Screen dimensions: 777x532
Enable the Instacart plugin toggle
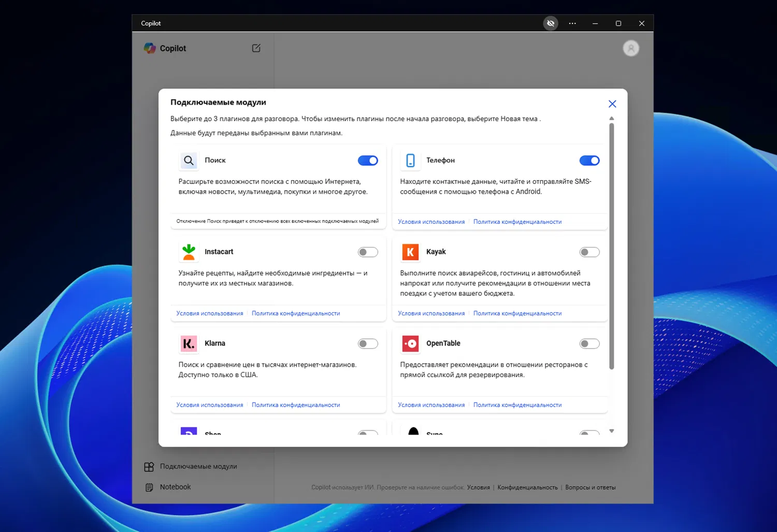coord(368,252)
